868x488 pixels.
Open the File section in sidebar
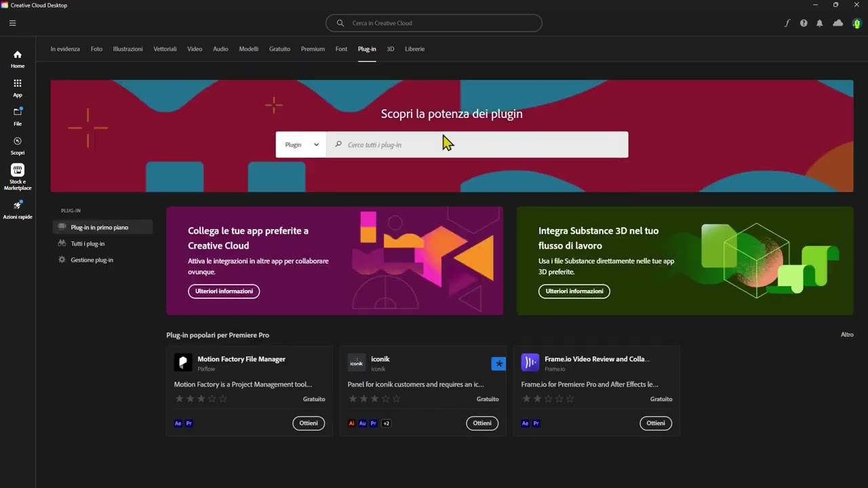[x=18, y=117]
